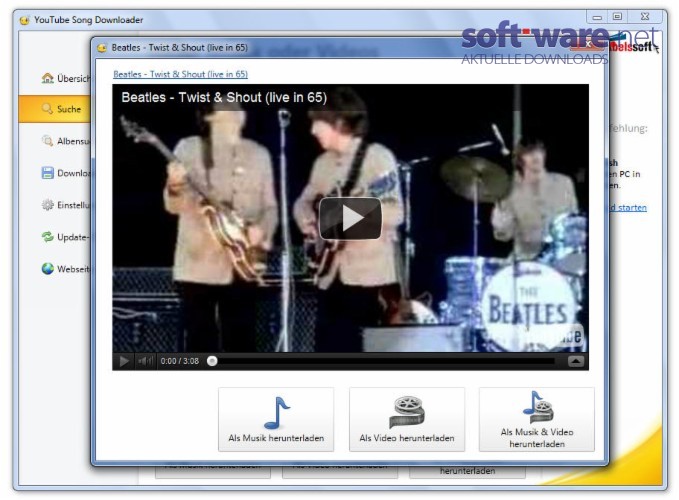Open the Webseite item in the sidebar
Image resolution: width=679 pixels, height=500 pixels.
[66, 269]
